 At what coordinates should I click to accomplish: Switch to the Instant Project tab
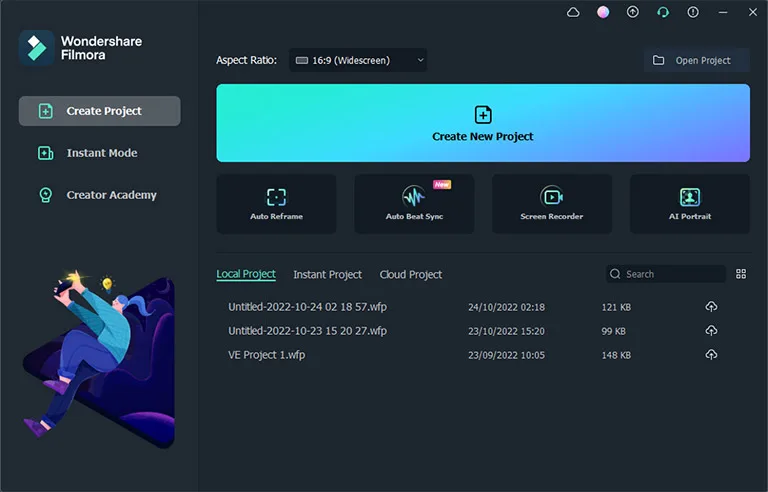[x=328, y=274]
